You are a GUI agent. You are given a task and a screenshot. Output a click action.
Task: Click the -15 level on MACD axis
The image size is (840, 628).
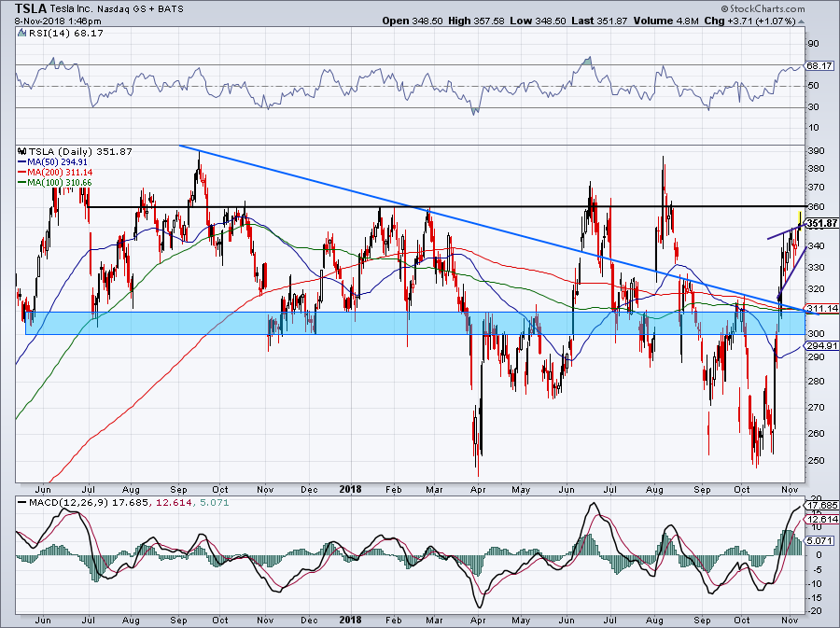pos(814,597)
